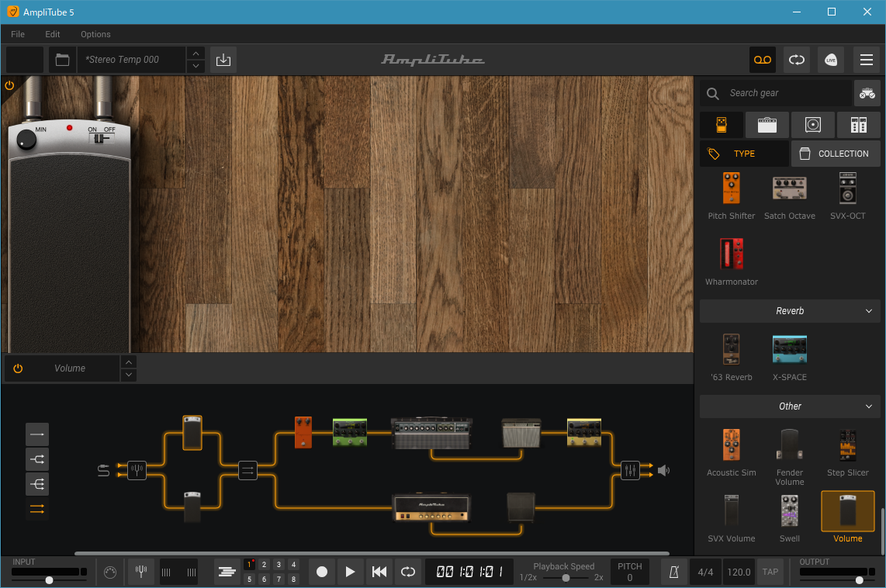Select the lower AmpliTube amp head

coord(431,507)
